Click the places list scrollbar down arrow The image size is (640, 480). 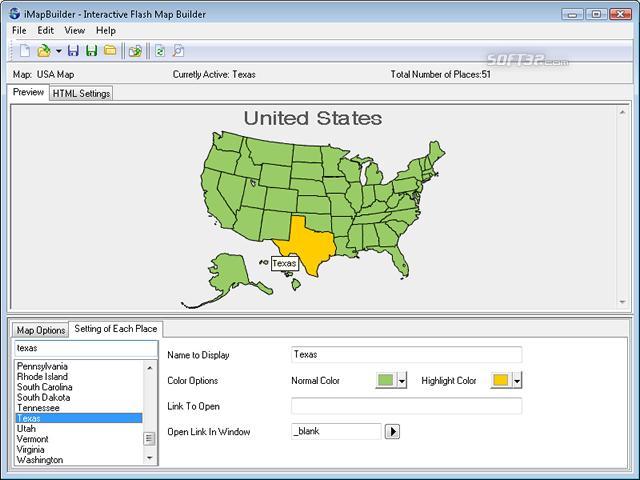[x=149, y=458]
